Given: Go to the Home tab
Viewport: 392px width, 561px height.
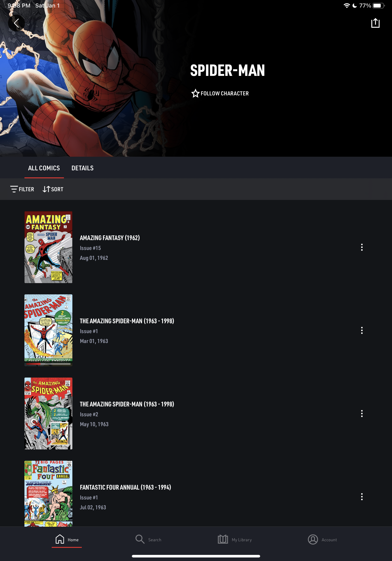Looking at the screenshot, I should pyautogui.click(x=67, y=539).
